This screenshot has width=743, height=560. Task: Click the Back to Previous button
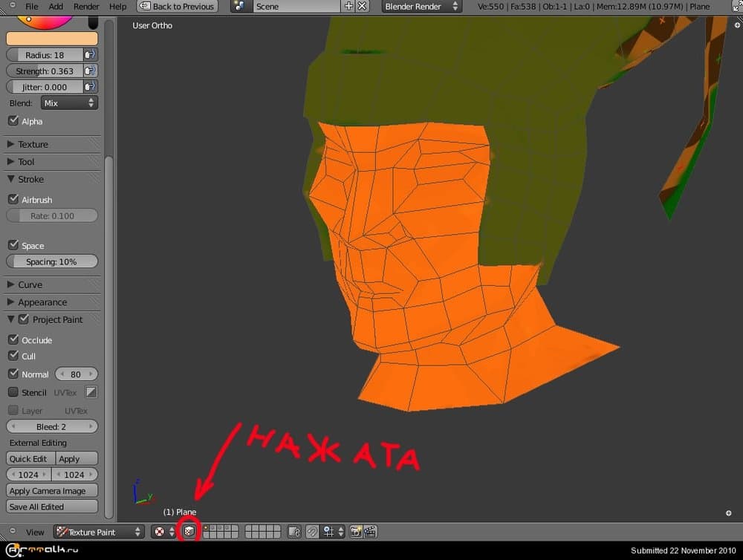(x=177, y=7)
